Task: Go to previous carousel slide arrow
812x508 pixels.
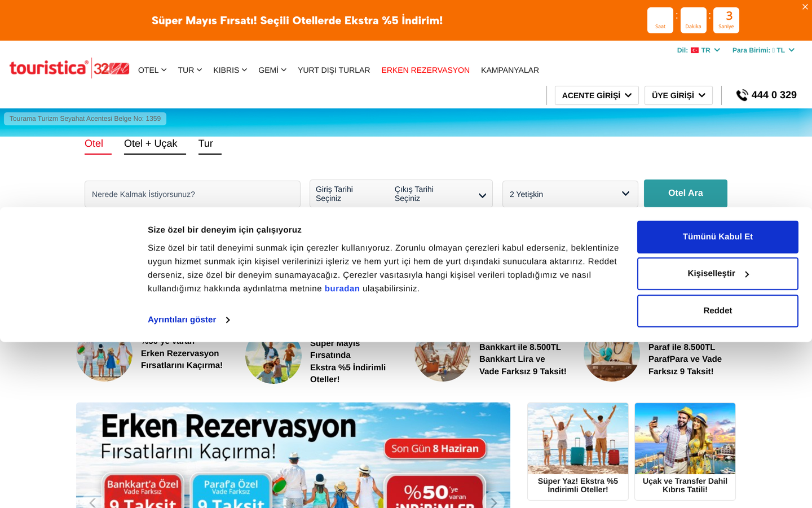Action: pyautogui.click(x=92, y=502)
